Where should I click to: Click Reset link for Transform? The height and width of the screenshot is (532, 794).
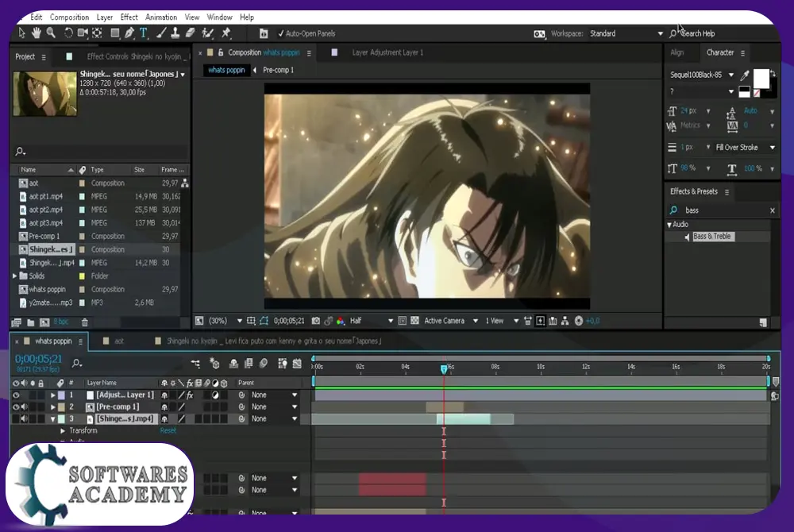click(x=168, y=431)
